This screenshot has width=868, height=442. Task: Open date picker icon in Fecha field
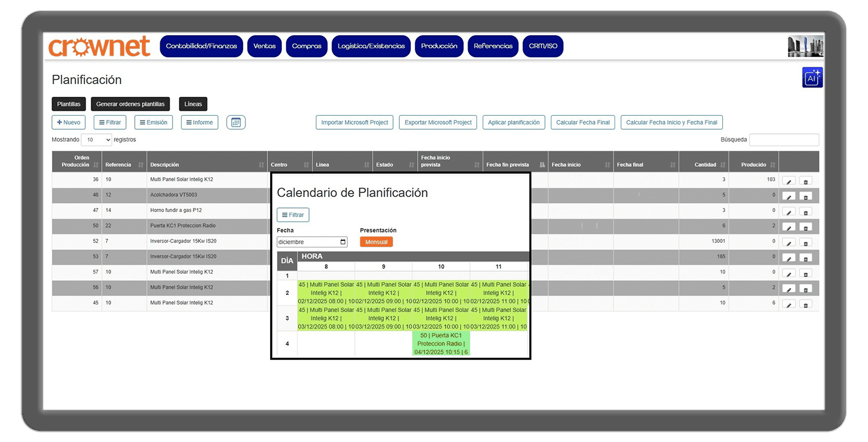[x=343, y=242]
